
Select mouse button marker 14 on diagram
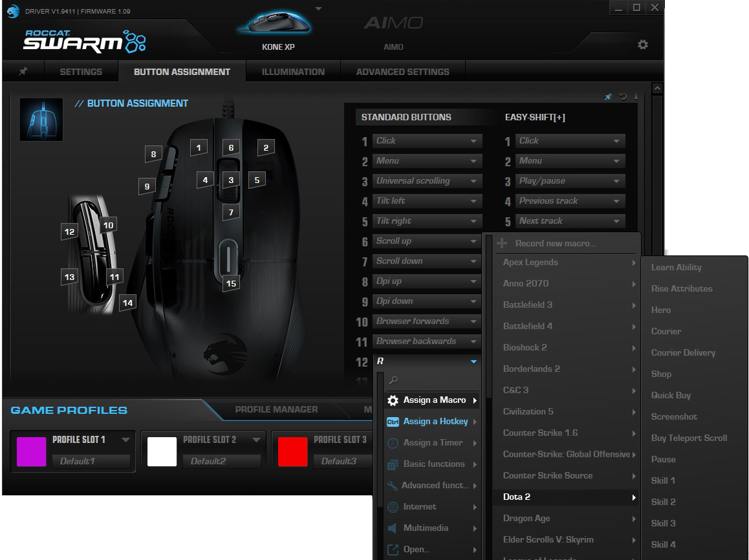pos(127,303)
